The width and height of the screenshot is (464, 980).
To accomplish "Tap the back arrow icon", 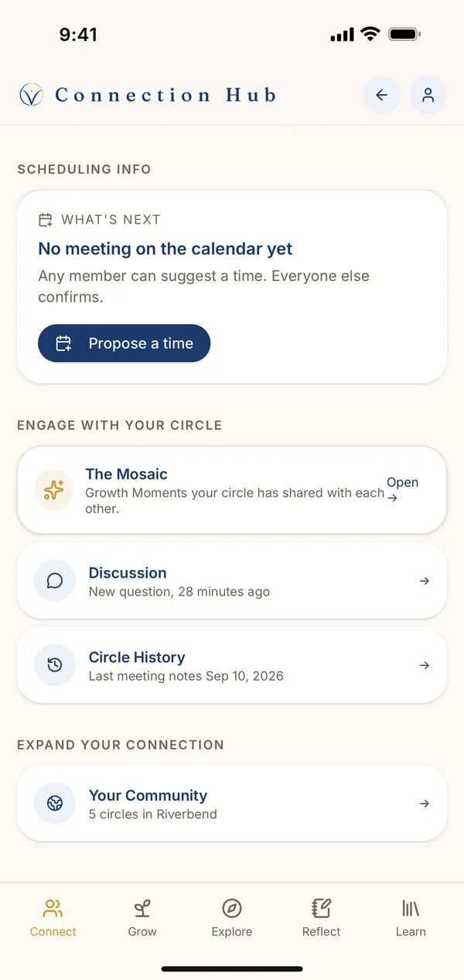I will [x=381, y=95].
